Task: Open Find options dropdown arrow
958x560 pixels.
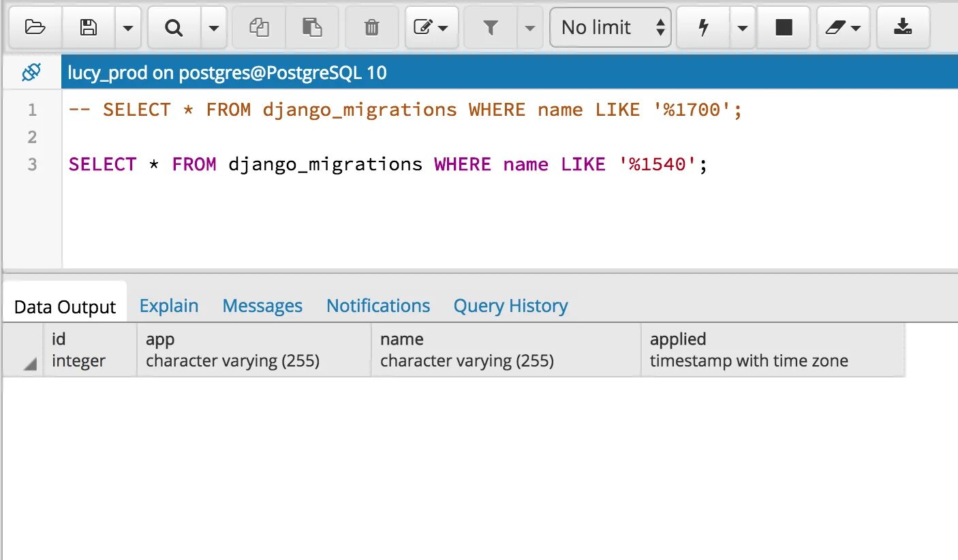Action: point(213,27)
